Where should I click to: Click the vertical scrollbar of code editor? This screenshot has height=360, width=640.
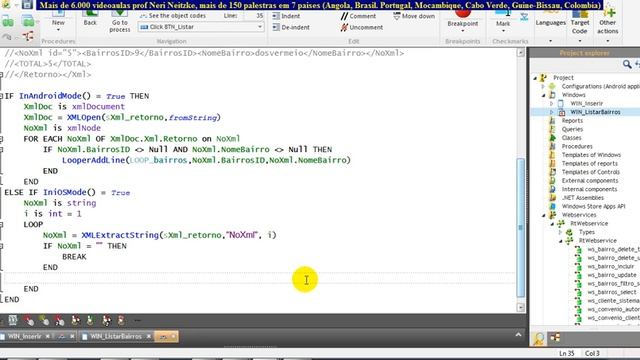(520, 227)
